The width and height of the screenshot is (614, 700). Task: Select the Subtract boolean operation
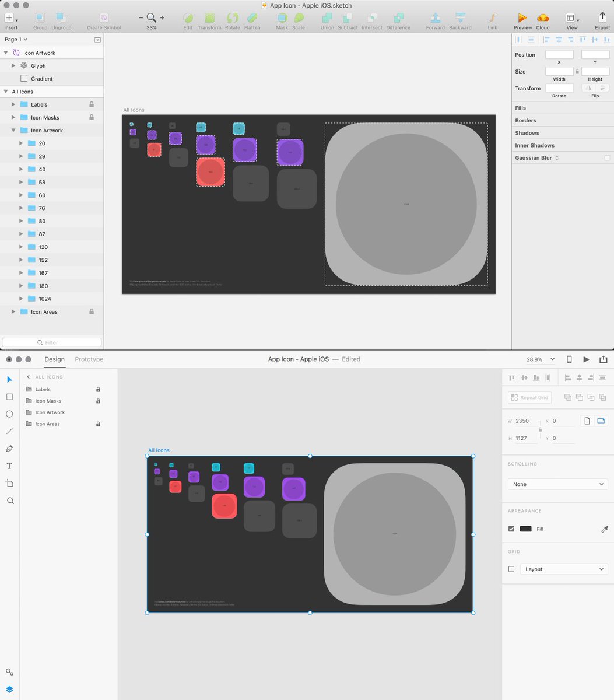click(x=348, y=19)
